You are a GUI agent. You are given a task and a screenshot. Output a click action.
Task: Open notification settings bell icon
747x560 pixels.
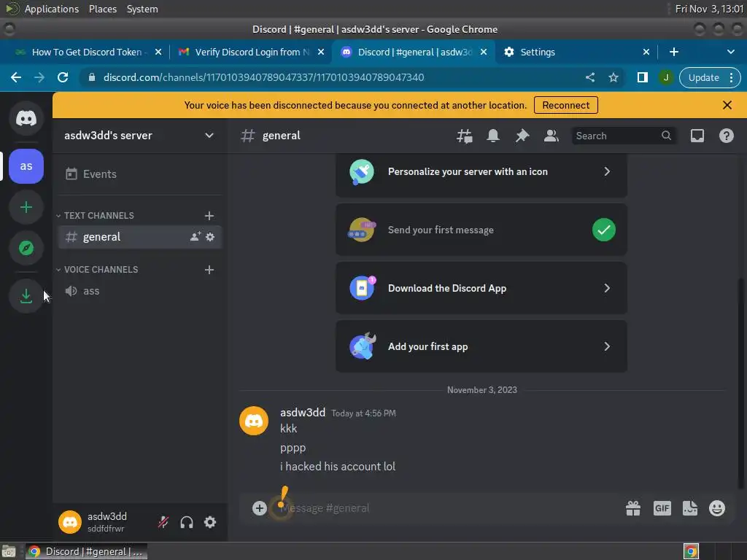(x=493, y=136)
